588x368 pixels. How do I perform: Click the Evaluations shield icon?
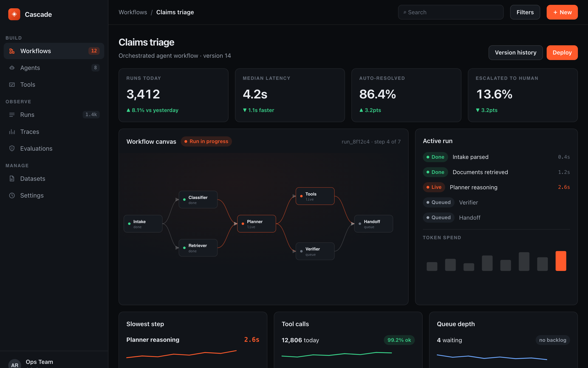pos(12,149)
